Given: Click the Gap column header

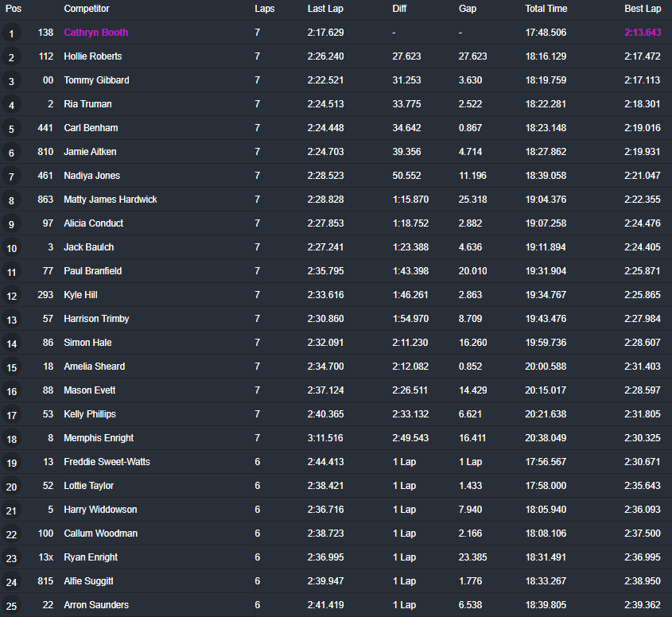Looking at the screenshot, I should point(467,9).
